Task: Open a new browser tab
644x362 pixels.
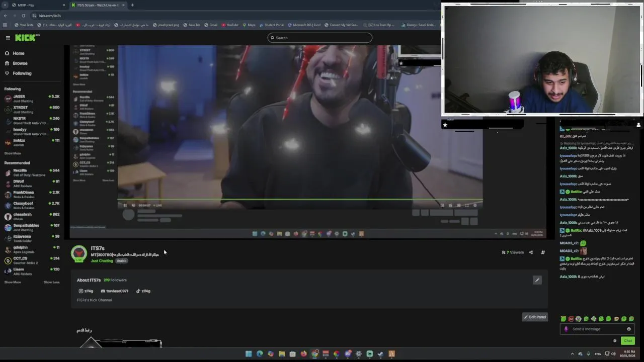Action: (132, 5)
